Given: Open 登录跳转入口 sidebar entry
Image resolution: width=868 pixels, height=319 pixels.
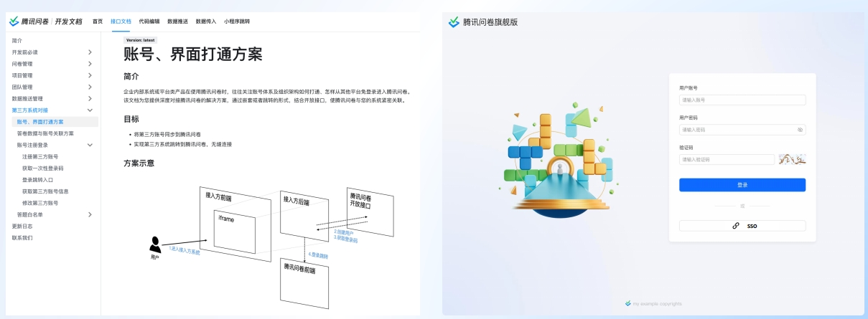Looking at the screenshot, I should pyautogui.click(x=37, y=180).
